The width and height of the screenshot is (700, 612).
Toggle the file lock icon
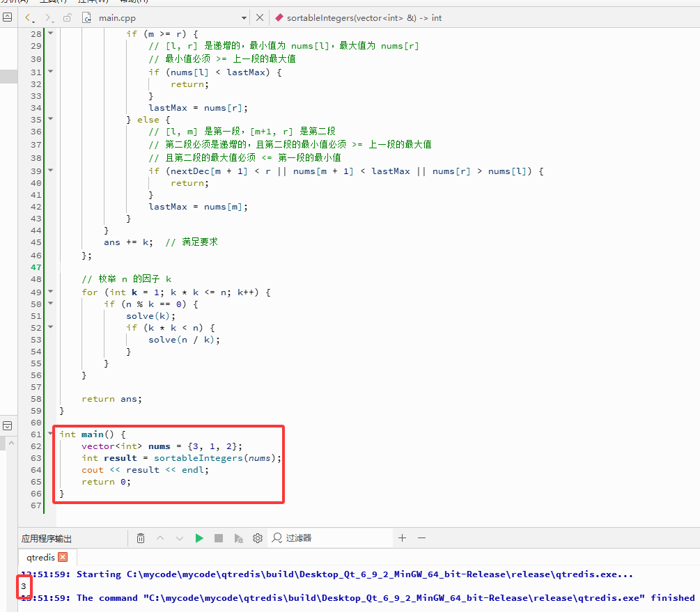pyautogui.click(x=68, y=18)
